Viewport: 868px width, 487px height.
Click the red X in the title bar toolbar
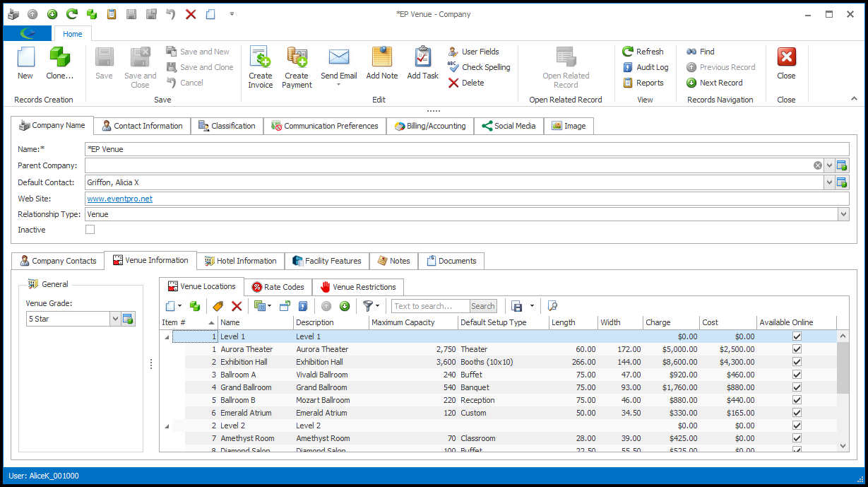[191, 14]
